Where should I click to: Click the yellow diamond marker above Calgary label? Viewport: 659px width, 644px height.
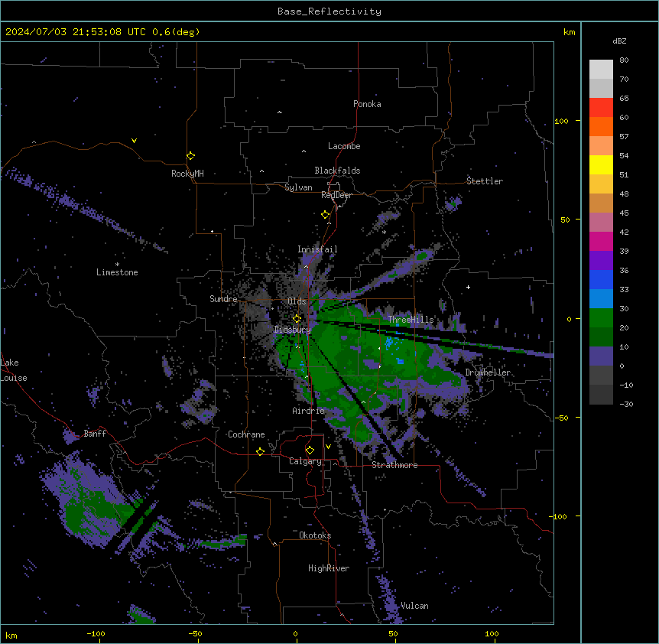310,450
